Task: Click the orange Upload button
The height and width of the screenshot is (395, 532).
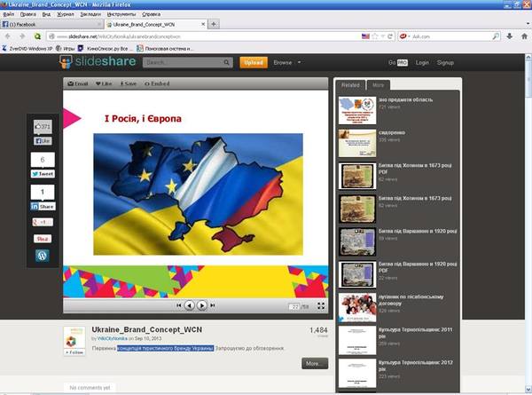Action: point(253,63)
